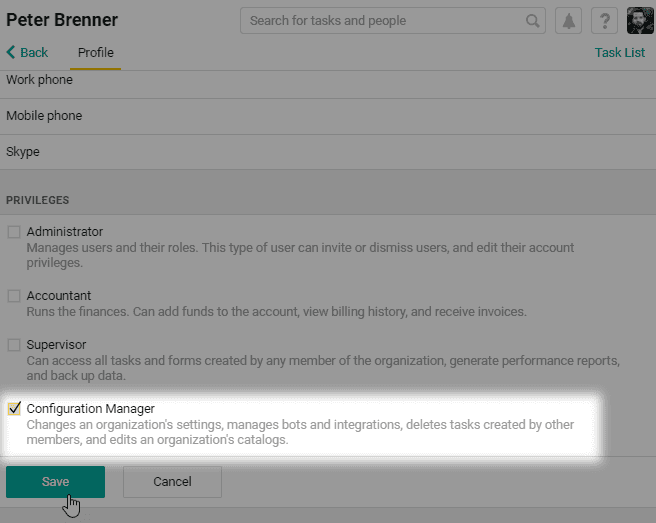Click the Administrator label text
Viewport: 656px width, 523px height.
coord(64,231)
